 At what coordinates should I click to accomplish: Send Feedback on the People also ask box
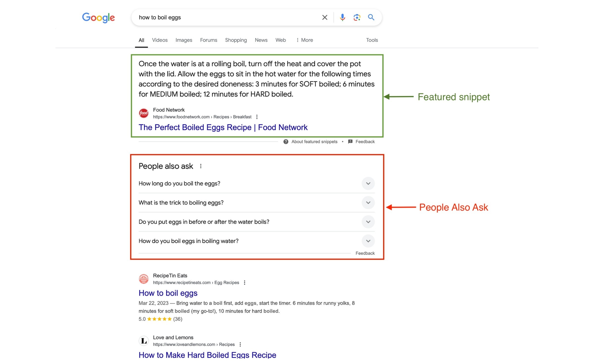365,253
